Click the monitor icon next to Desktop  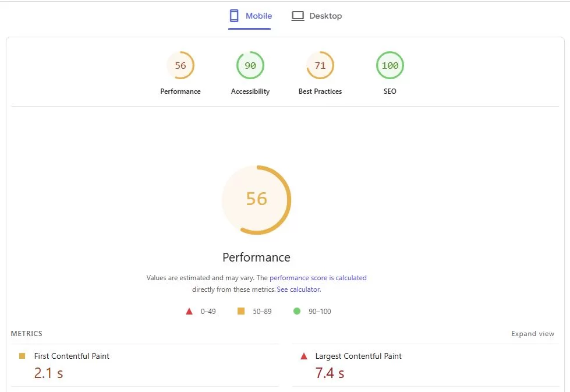pos(298,16)
